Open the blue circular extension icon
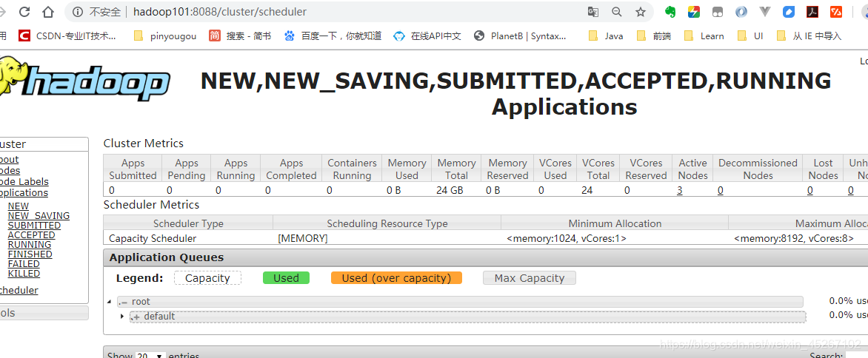Image resolution: width=868 pixels, height=358 pixels. tap(741, 12)
